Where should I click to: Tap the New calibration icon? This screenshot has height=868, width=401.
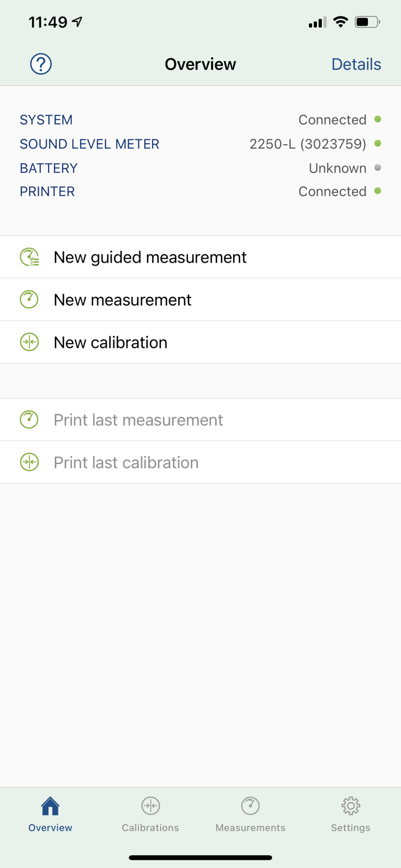coord(29,342)
